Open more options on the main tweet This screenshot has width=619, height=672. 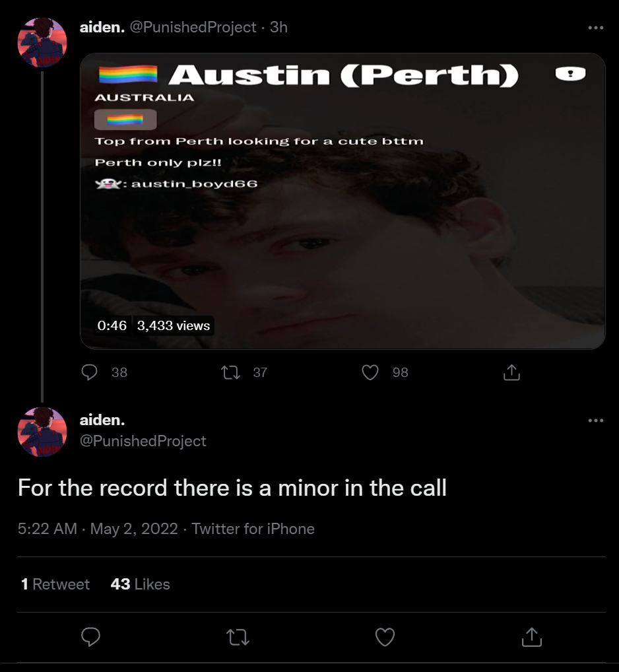pyautogui.click(x=596, y=420)
